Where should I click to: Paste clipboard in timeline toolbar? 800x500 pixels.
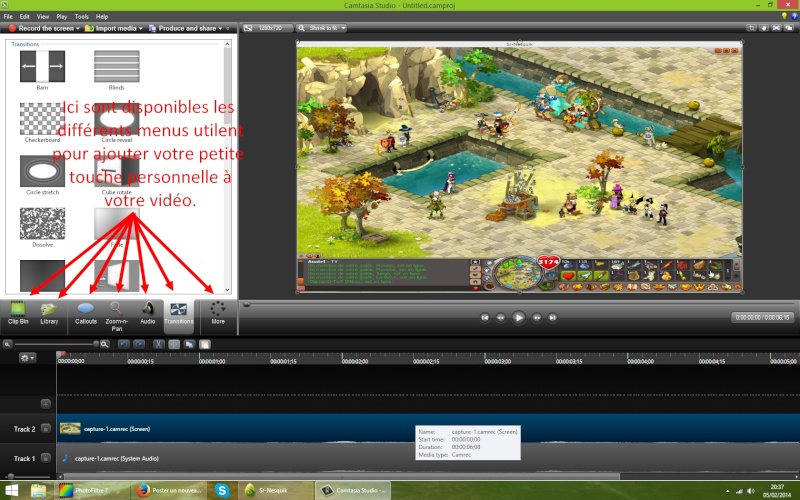205,344
